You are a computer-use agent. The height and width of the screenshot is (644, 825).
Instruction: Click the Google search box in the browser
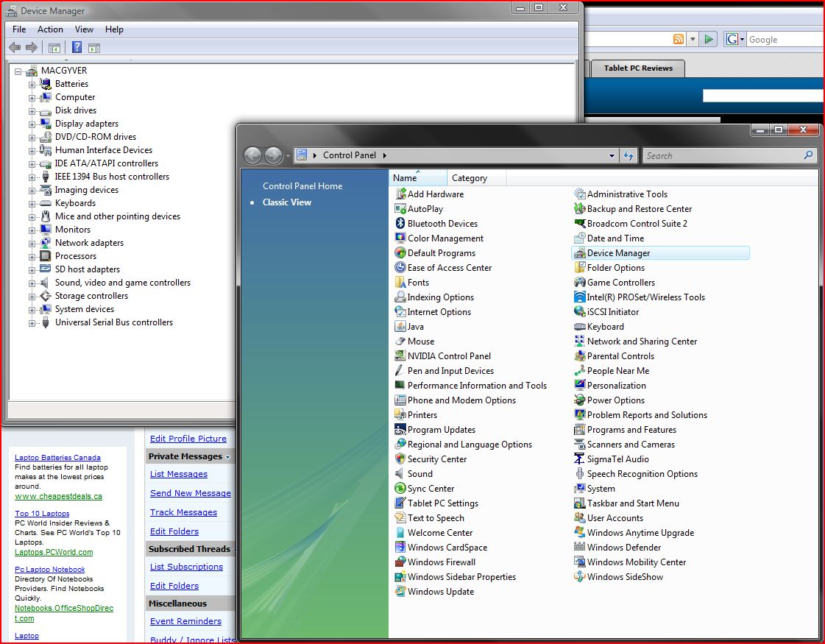[786, 40]
